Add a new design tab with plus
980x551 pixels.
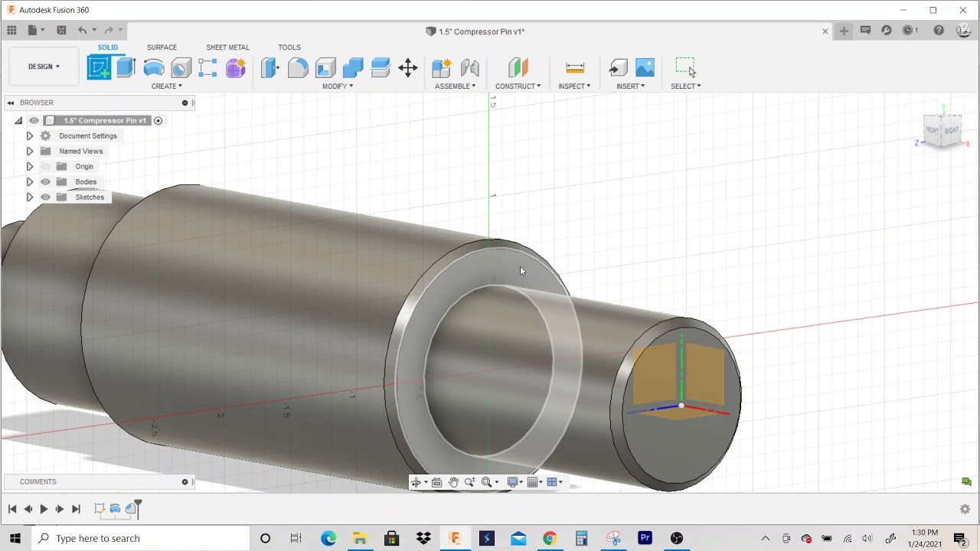tap(844, 31)
